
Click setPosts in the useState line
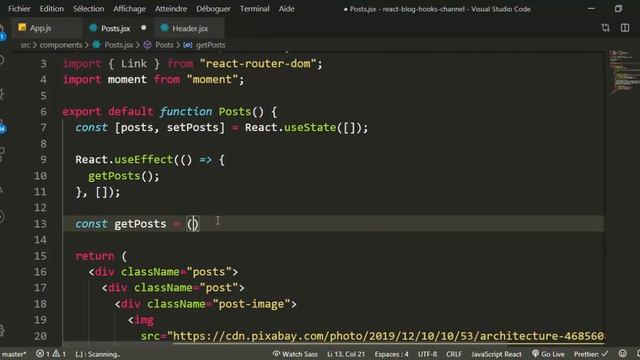tap(193, 127)
